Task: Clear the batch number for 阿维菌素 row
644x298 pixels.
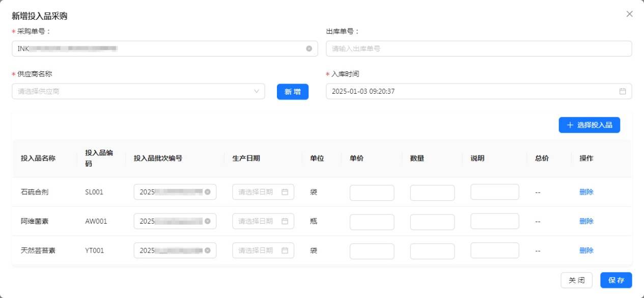Action: (207, 222)
